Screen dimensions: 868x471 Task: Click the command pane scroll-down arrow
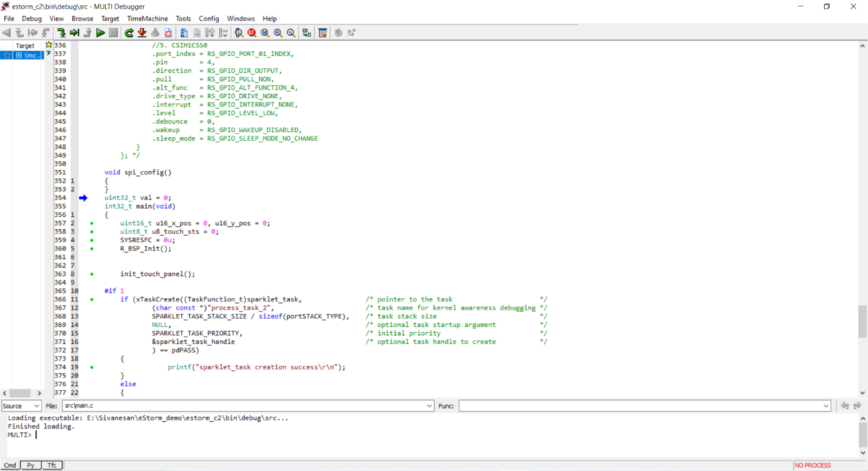click(x=863, y=453)
